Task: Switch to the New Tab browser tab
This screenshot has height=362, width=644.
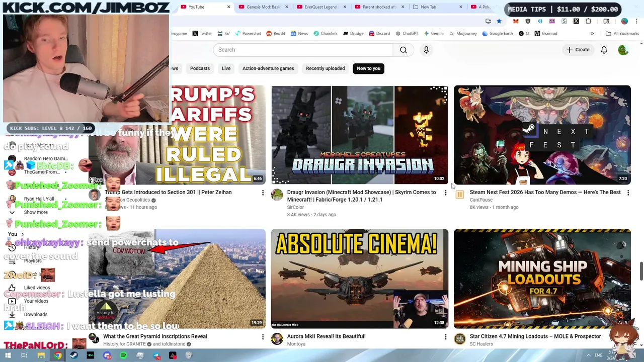Action: pos(435,7)
